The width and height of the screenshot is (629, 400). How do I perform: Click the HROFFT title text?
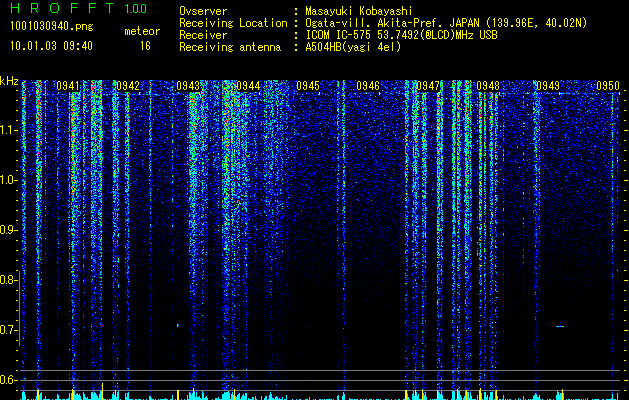click(x=62, y=8)
